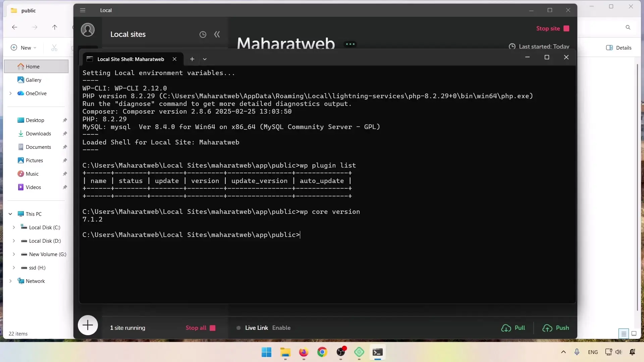Click the File Explorer vertical scrollbar
Image resolution: width=644 pixels, height=362 pixels.
tap(637, 187)
